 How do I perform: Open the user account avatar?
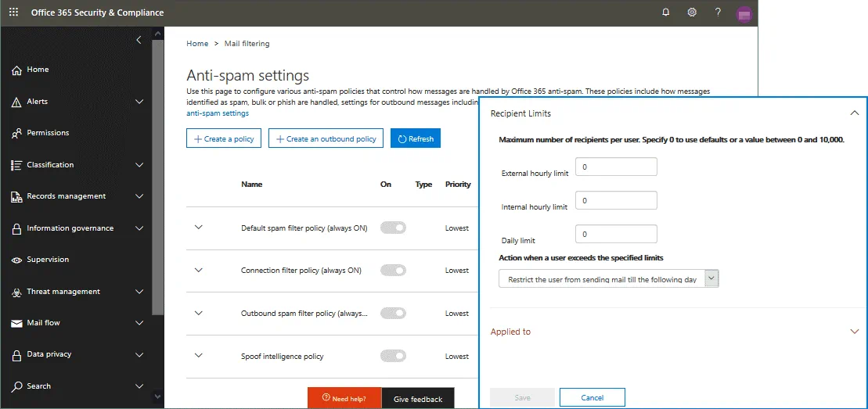click(x=744, y=13)
